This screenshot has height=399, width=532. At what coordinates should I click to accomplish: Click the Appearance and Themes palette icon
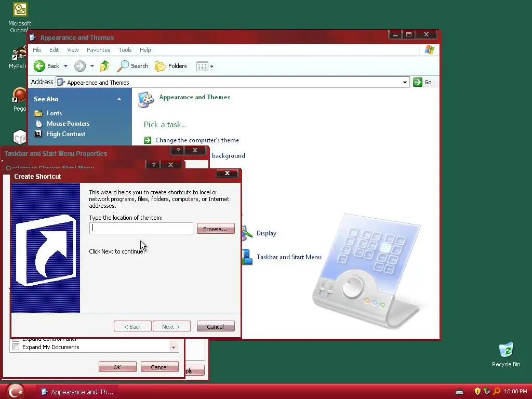146,100
